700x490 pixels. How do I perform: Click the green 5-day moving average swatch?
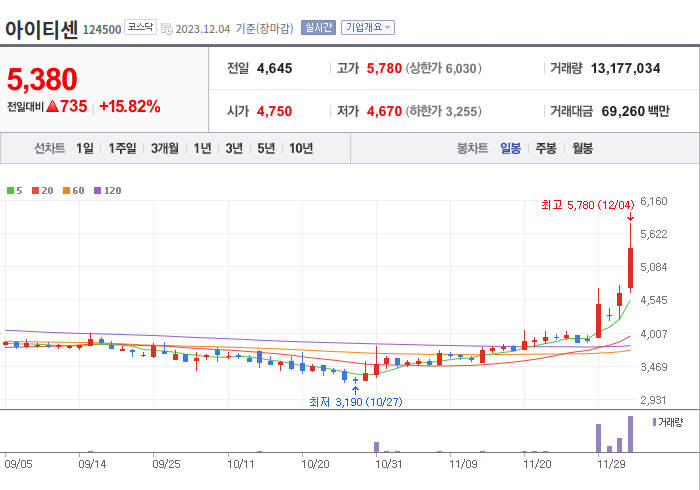point(10,191)
